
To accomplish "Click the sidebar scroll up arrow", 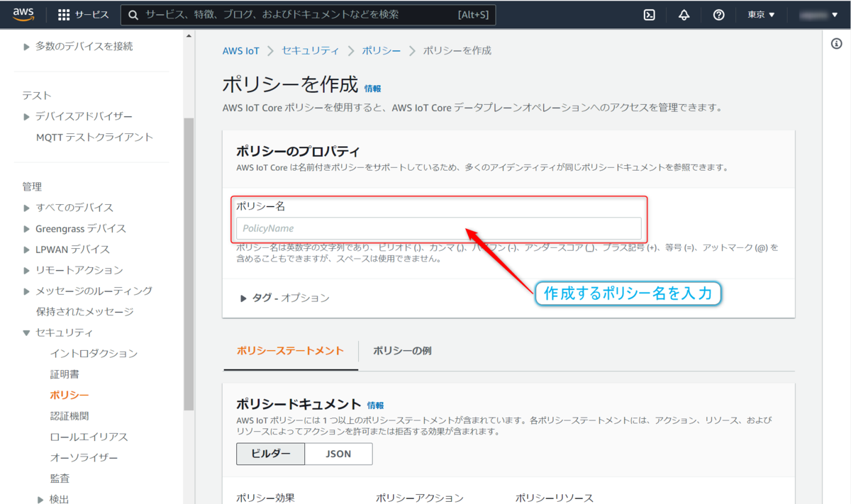I will (189, 35).
